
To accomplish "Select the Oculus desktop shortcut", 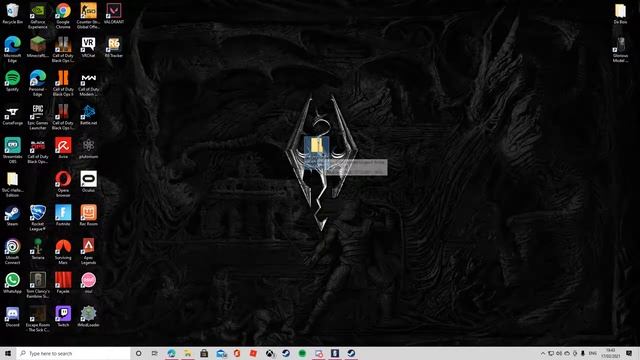I will click(x=88, y=182).
